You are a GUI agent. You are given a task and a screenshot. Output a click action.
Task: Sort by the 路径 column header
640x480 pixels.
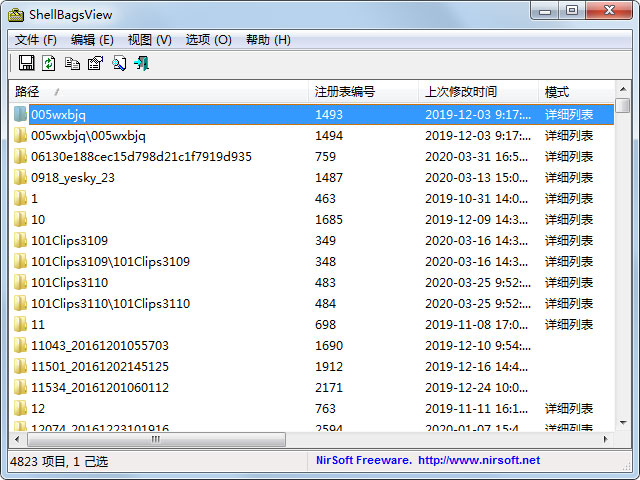(160, 92)
